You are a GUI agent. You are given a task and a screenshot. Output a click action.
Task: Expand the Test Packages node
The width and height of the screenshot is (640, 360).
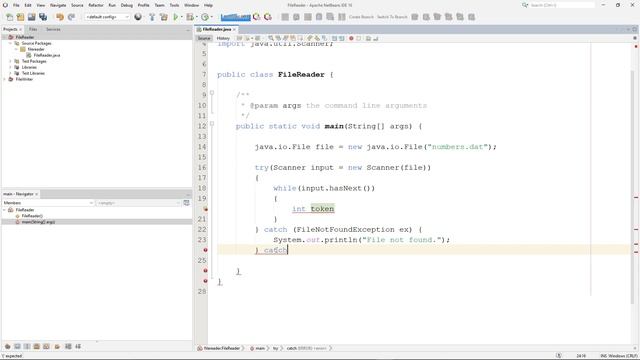pyautogui.click(x=11, y=61)
